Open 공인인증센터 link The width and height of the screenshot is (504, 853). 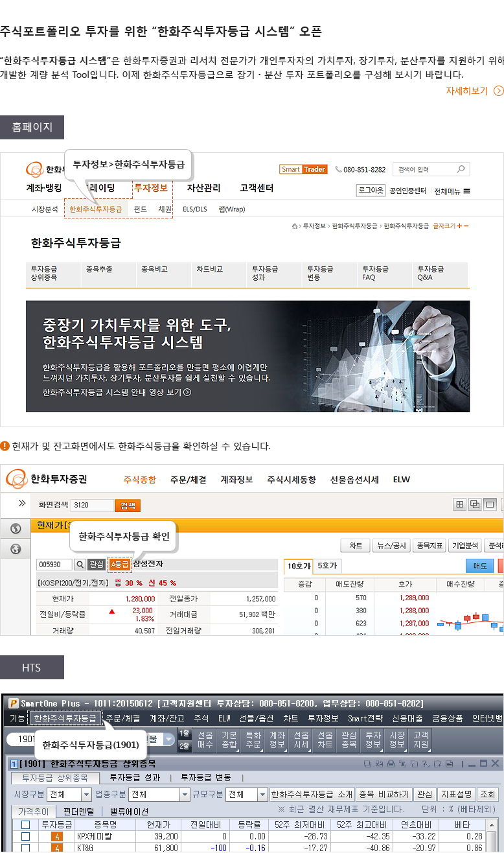407,191
